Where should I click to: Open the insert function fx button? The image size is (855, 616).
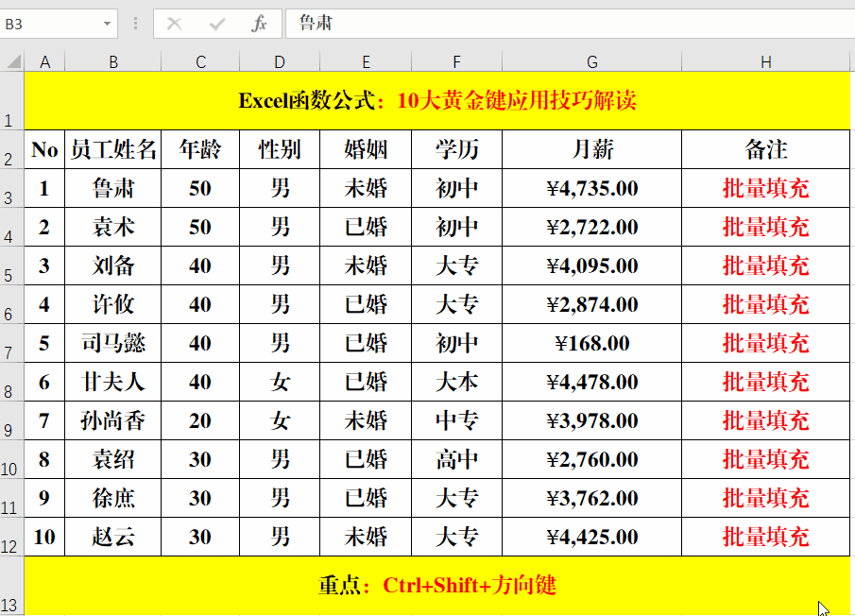point(259,24)
